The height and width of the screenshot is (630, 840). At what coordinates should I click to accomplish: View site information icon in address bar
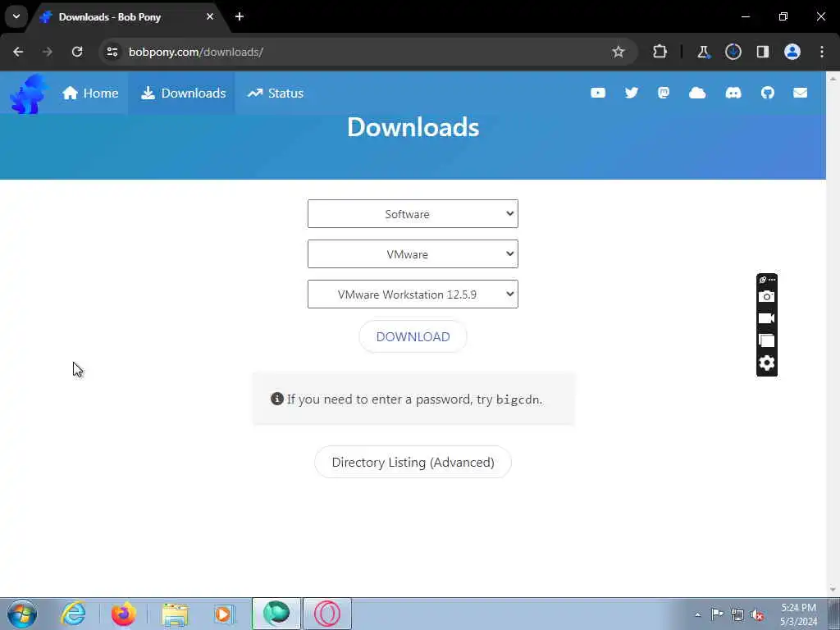[x=112, y=52]
